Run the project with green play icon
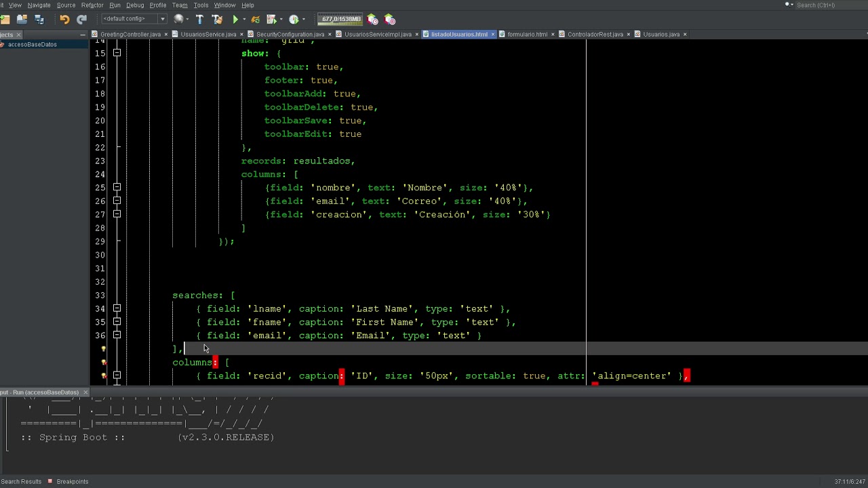Screen dimensions: 868x488 point(235,20)
